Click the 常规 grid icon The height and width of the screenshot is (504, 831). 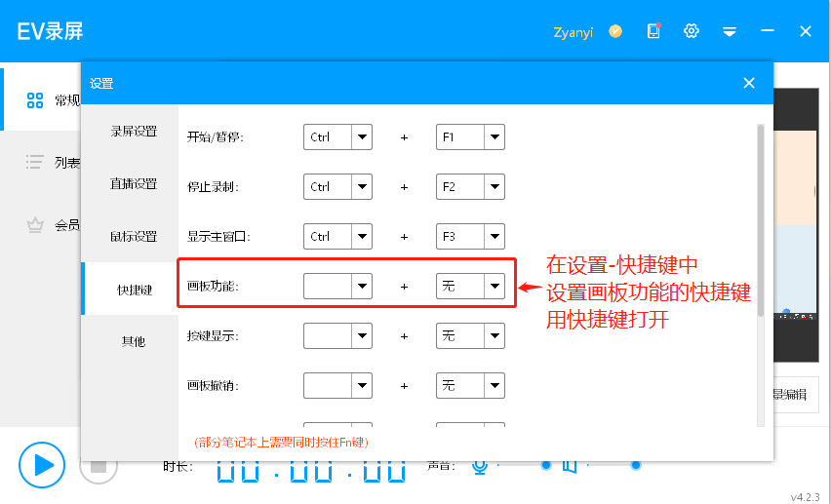click(35, 100)
